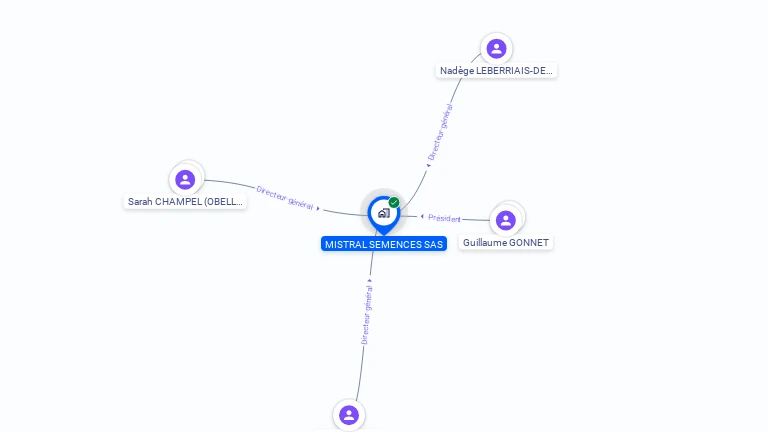Click the arrowhead on Nadège's Directeur général edge
Image resolution: width=768 pixels, height=432 pixels.
[429, 166]
